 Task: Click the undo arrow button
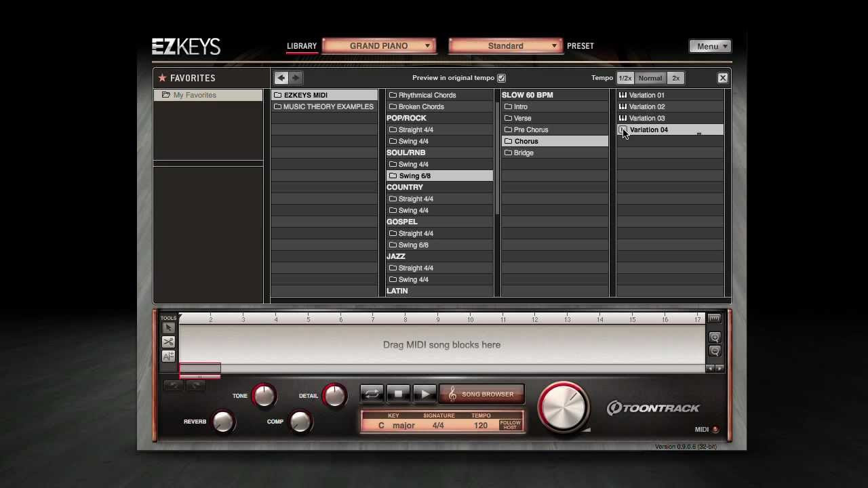(173, 385)
